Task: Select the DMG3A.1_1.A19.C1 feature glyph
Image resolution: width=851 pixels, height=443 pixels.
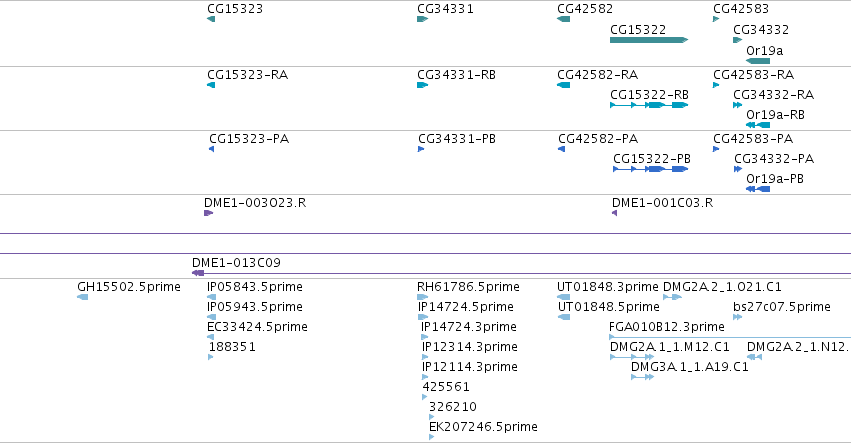Action: 642,377
